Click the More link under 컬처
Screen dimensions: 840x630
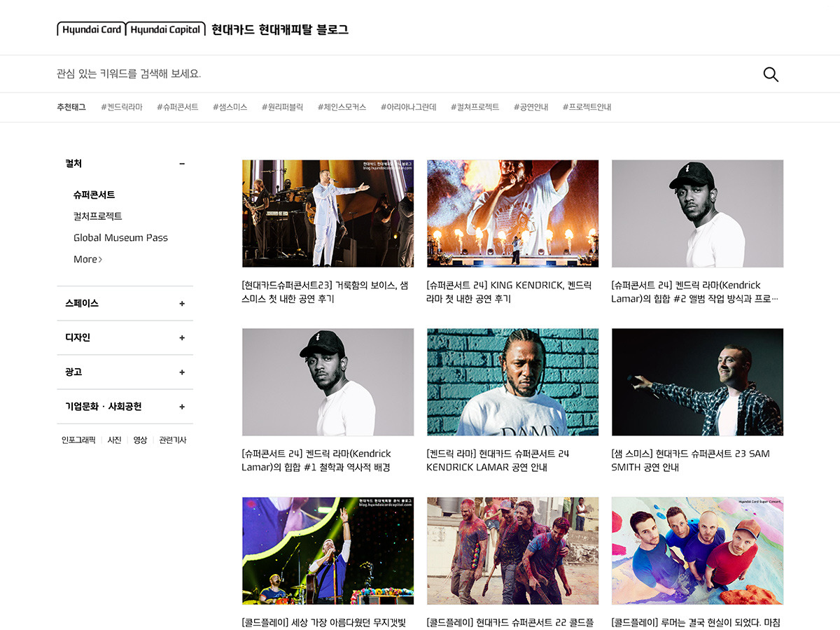tap(87, 259)
